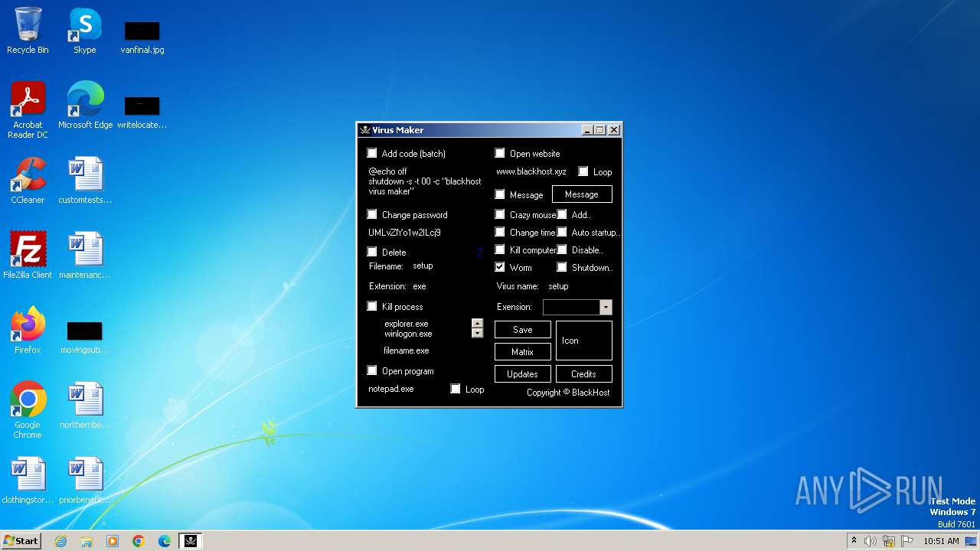Click the notepad.exe program field

391,389
